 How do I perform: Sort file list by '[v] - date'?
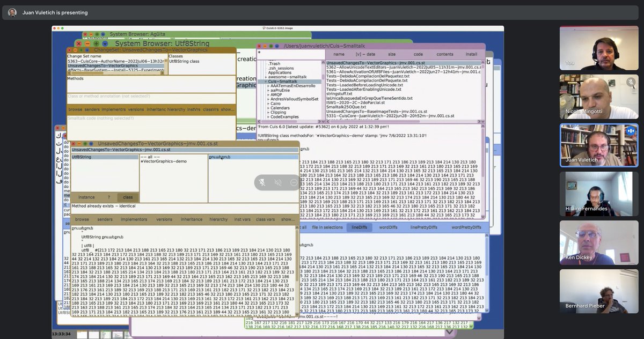pos(365,54)
